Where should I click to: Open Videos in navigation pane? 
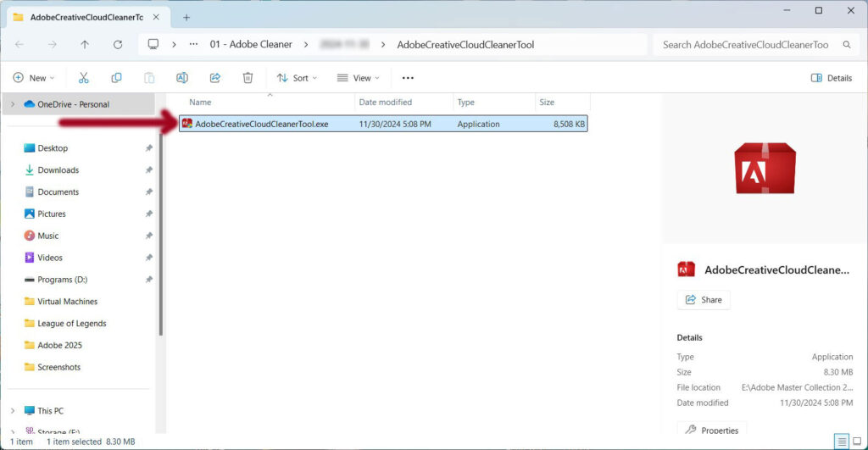pos(50,258)
